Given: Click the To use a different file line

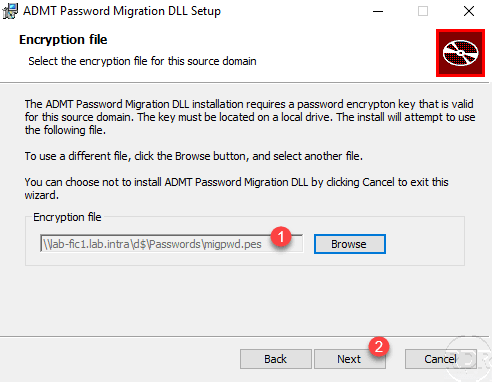Looking at the screenshot, I should coord(194,156).
